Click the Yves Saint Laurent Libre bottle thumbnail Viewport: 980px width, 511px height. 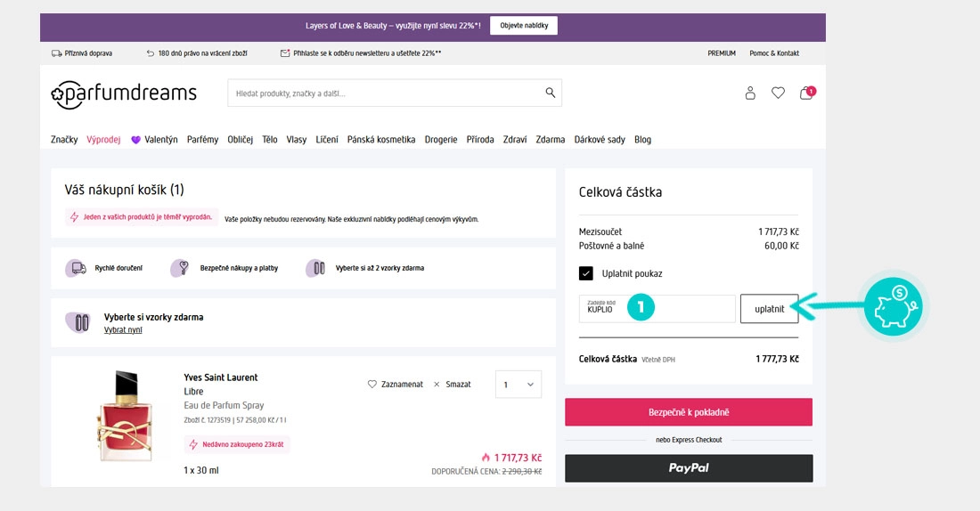126,416
